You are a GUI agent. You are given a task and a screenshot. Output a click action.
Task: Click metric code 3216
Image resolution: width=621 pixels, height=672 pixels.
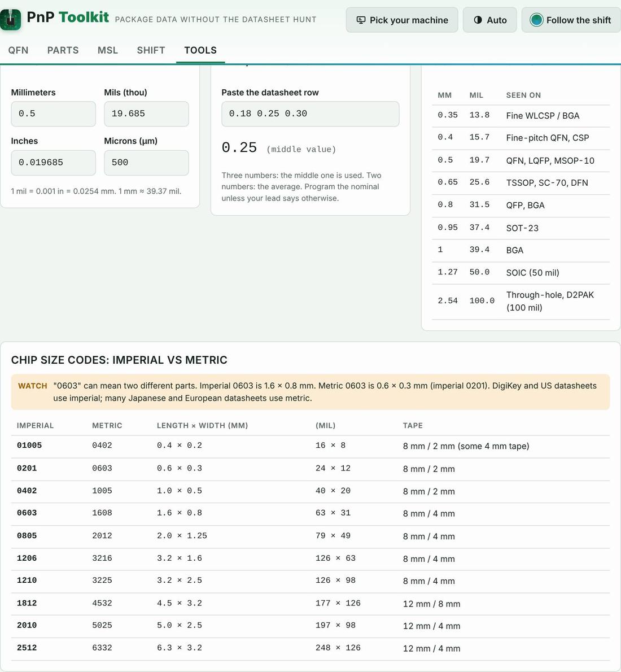point(102,558)
